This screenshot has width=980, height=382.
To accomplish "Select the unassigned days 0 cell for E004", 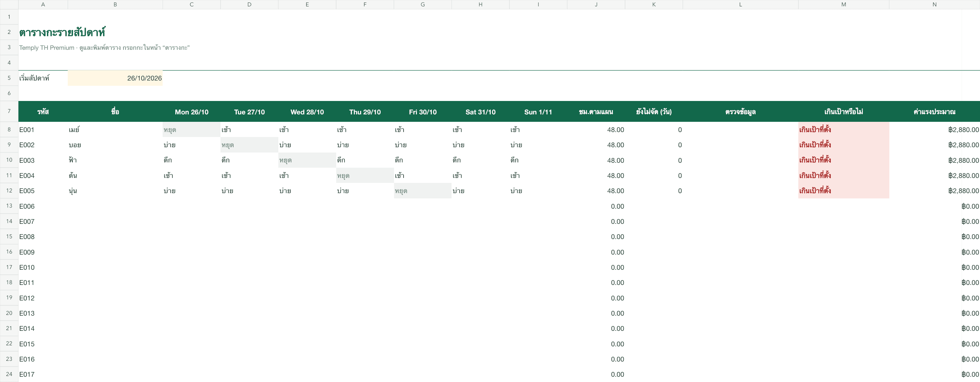I will click(654, 175).
